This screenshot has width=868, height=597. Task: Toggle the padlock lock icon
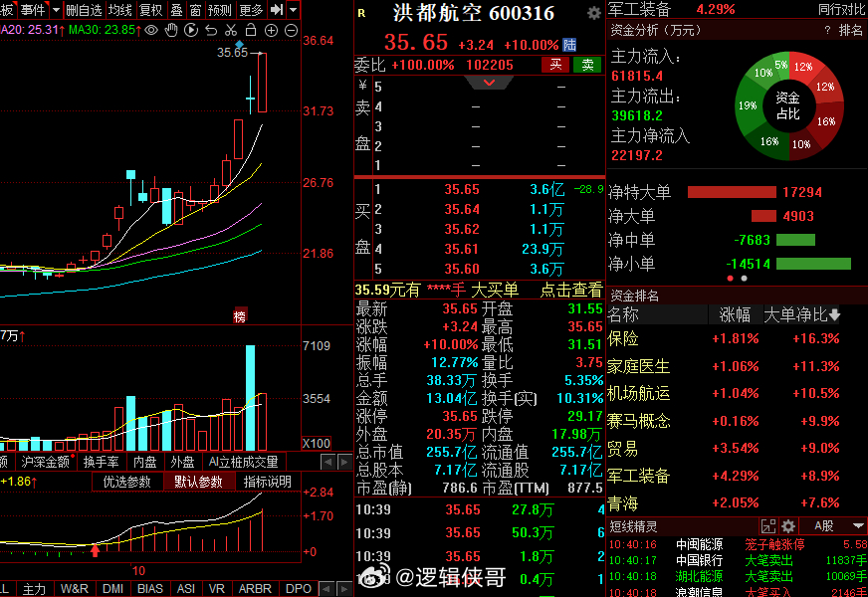click(x=251, y=30)
